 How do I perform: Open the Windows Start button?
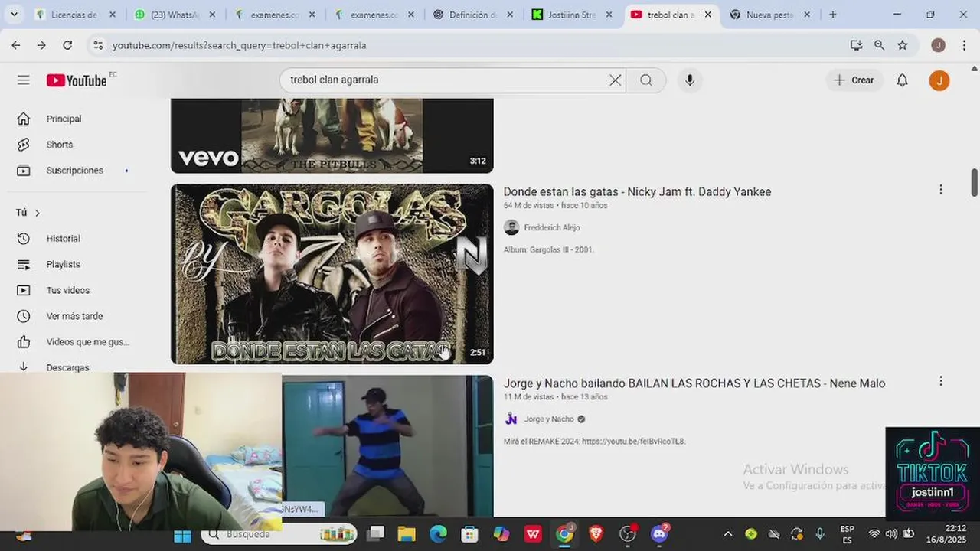[x=182, y=535]
